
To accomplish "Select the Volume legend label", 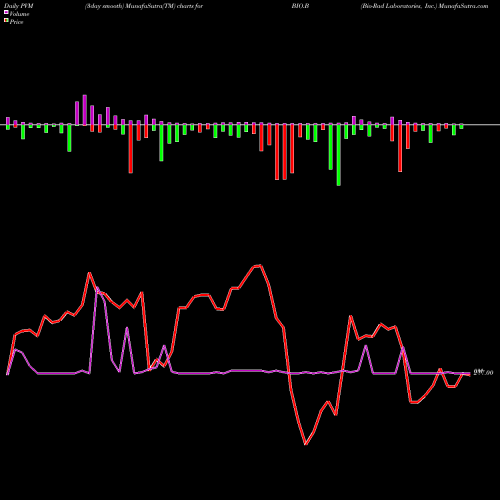I will (x=19, y=14).
